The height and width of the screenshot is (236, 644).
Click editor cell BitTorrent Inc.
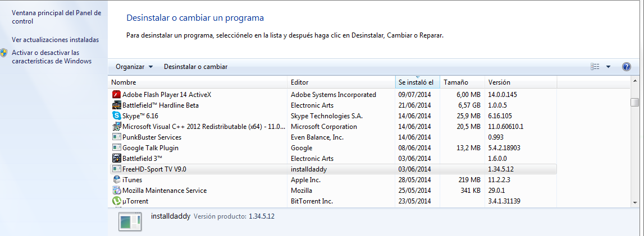[x=311, y=201]
